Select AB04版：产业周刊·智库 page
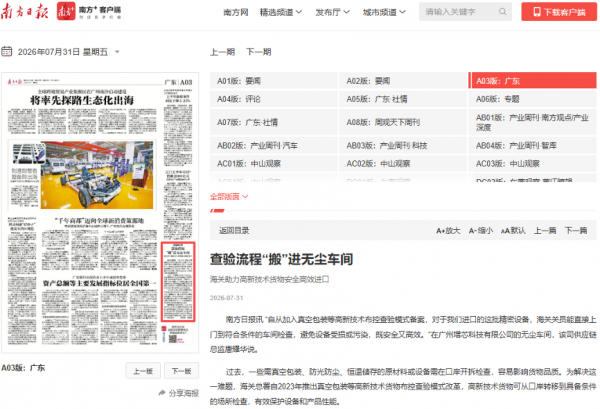 pos(533,145)
